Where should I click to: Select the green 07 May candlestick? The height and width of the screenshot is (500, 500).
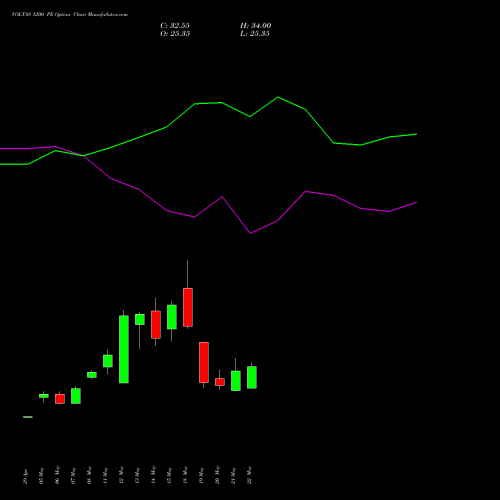tap(76, 396)
